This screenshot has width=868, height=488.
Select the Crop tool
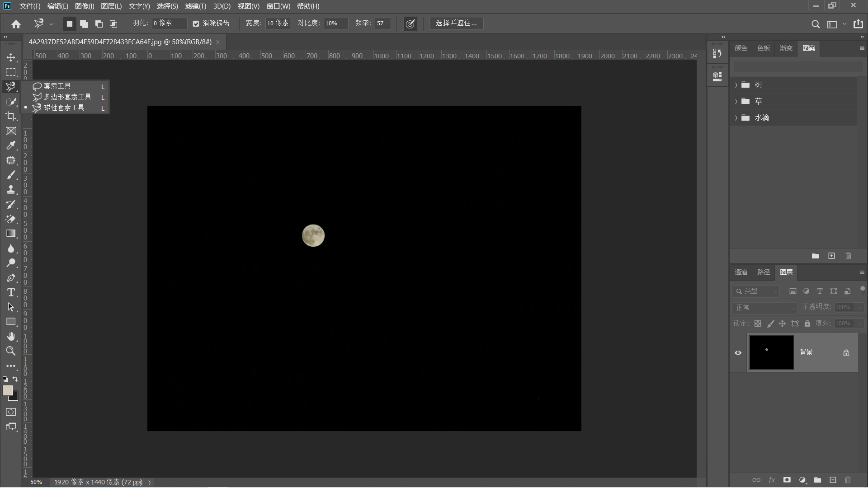click(11, 116)
